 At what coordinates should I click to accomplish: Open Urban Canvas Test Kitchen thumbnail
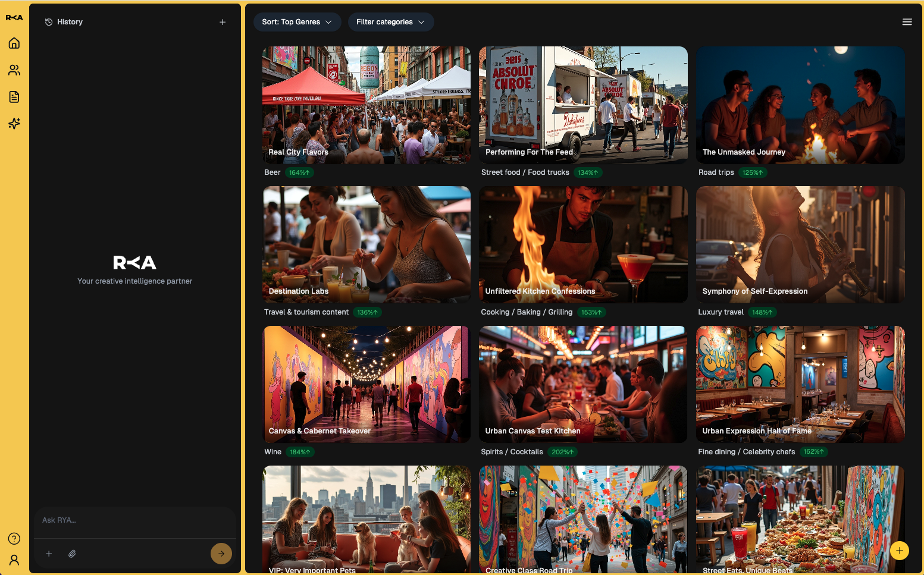tap(583, 384)
